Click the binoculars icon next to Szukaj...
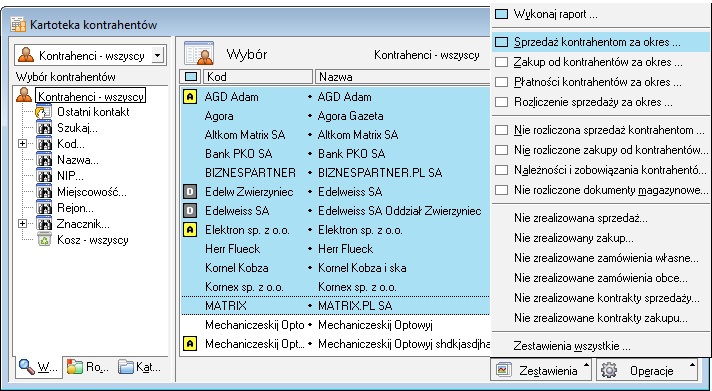This screenshot has width=712, height=391. (44, 128)
